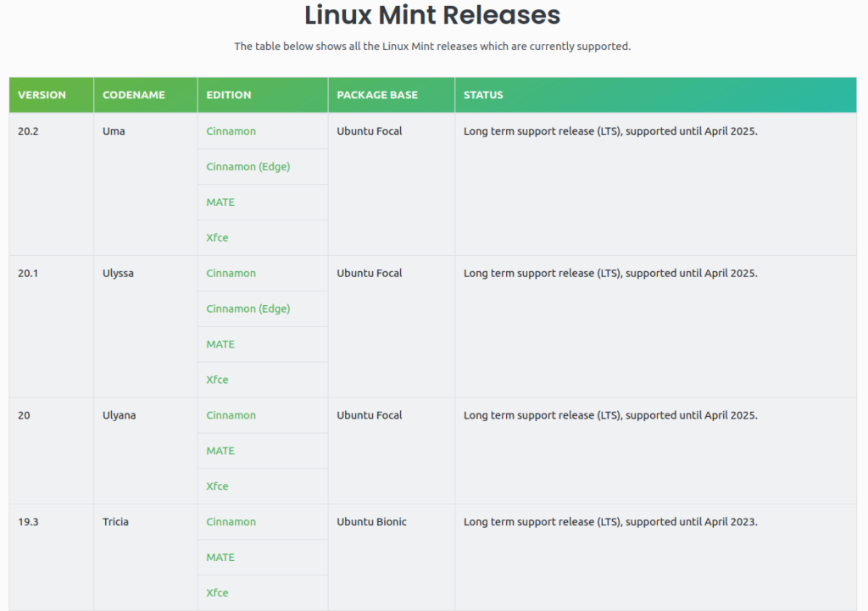Open Cinnamon (Edge) link for version 20.2
Image resolution: width=868 pixels, height=611 pixels.
tap(248, 167)
